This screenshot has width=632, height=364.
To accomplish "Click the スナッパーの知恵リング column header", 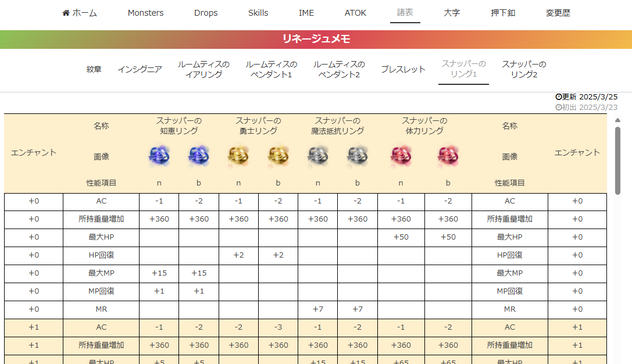I will (179, 126).
